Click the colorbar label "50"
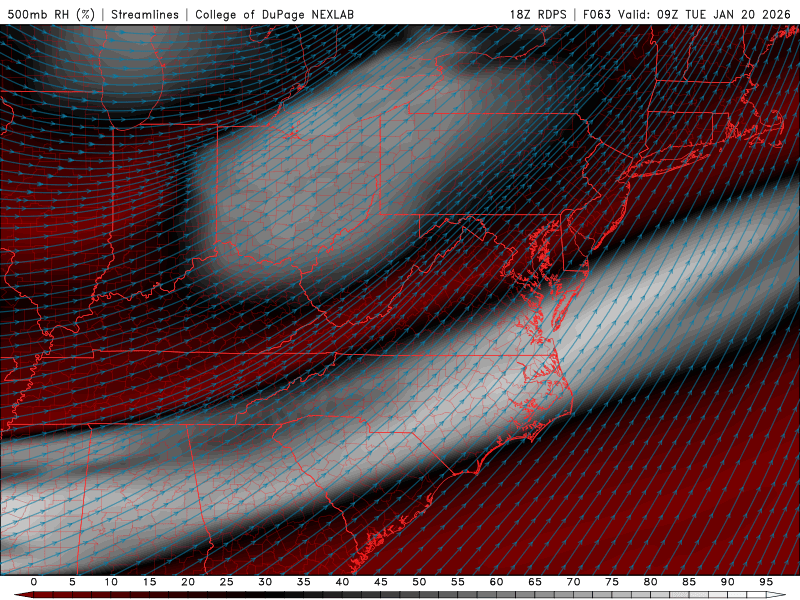The image size is (800, 600). click(x=419, y=582)
